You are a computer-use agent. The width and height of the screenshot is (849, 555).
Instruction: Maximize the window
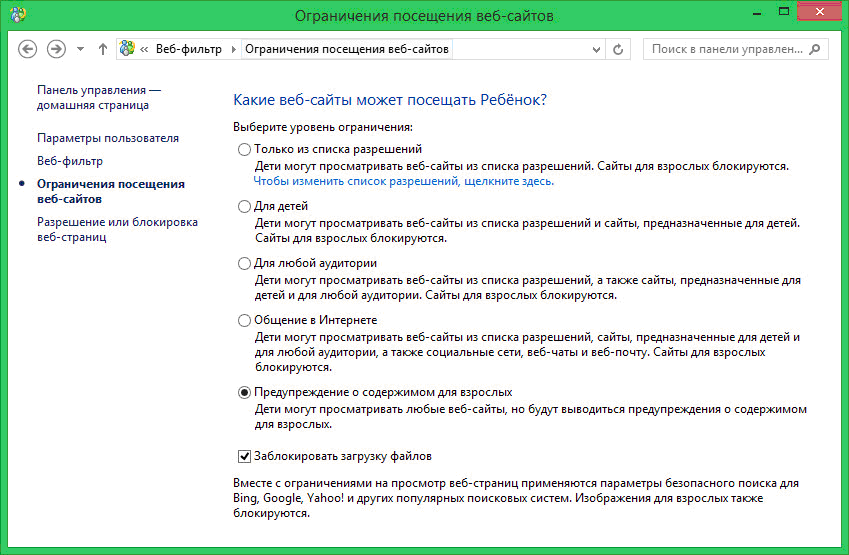pyautogui.click(x=783, y=11)
